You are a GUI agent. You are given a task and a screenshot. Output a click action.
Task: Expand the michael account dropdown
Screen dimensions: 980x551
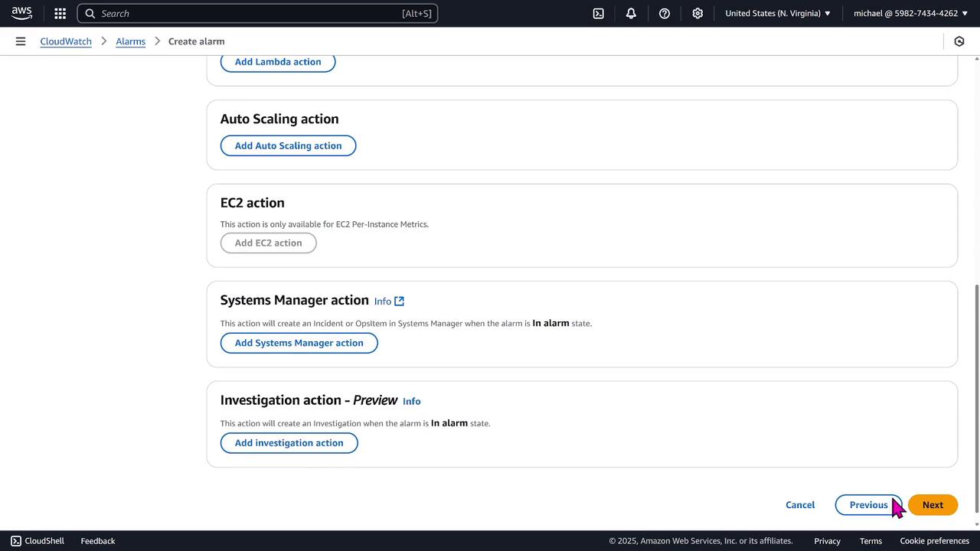(x=911, y=13)
